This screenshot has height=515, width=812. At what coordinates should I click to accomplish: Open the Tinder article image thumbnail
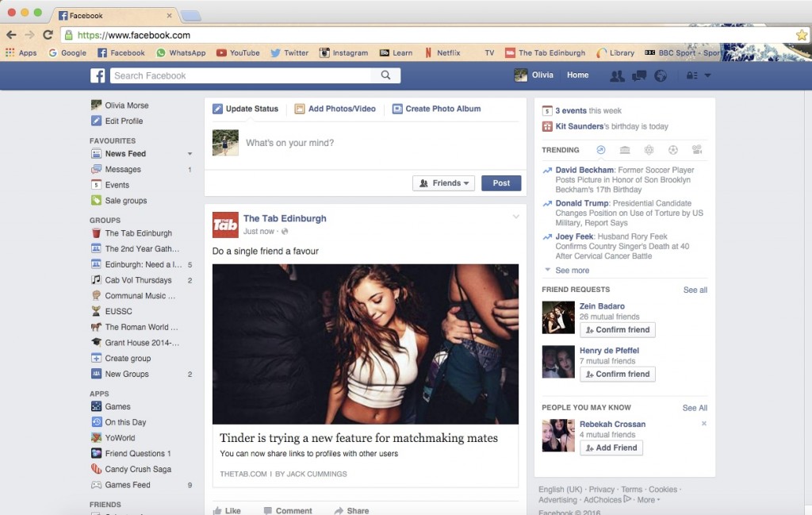(365, 344)
